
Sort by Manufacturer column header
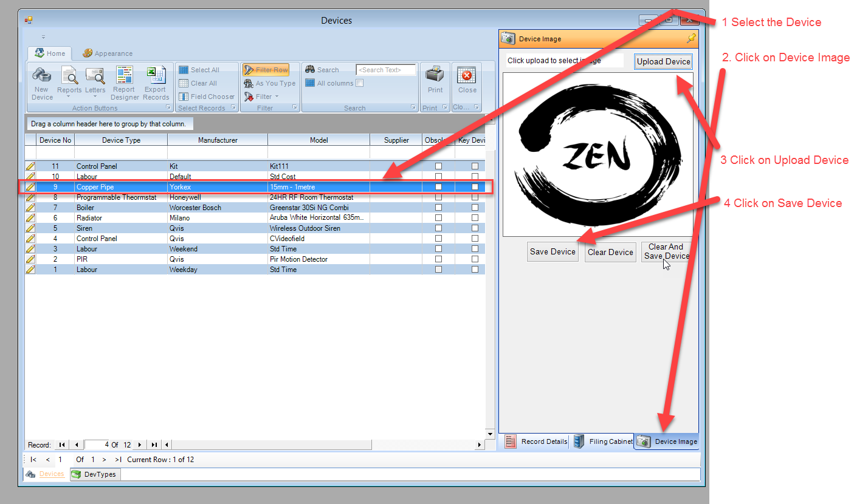[218, 140]
